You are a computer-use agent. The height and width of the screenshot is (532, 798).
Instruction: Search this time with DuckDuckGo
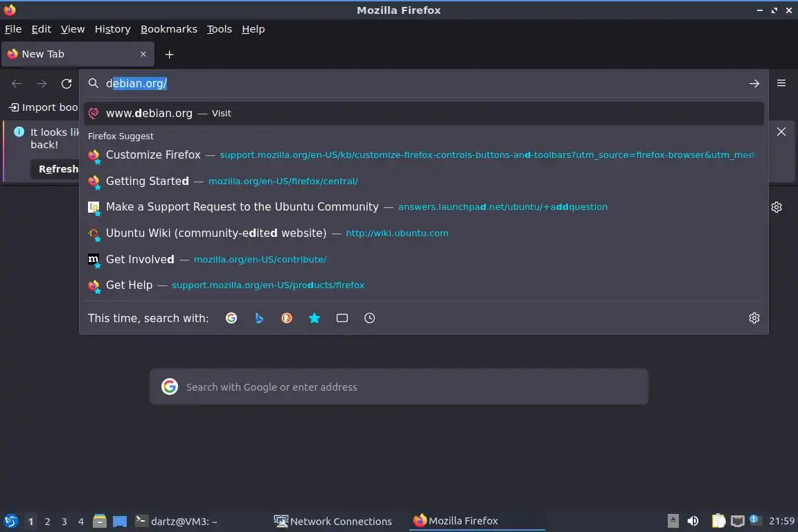(x=287, y=318)
